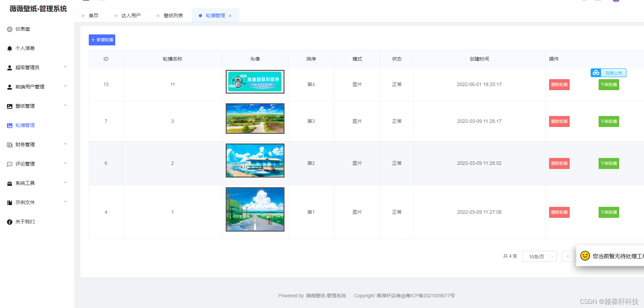Click the 拖拽上传 upload button
The image size is (644, 308).
(x=608, y=73)
